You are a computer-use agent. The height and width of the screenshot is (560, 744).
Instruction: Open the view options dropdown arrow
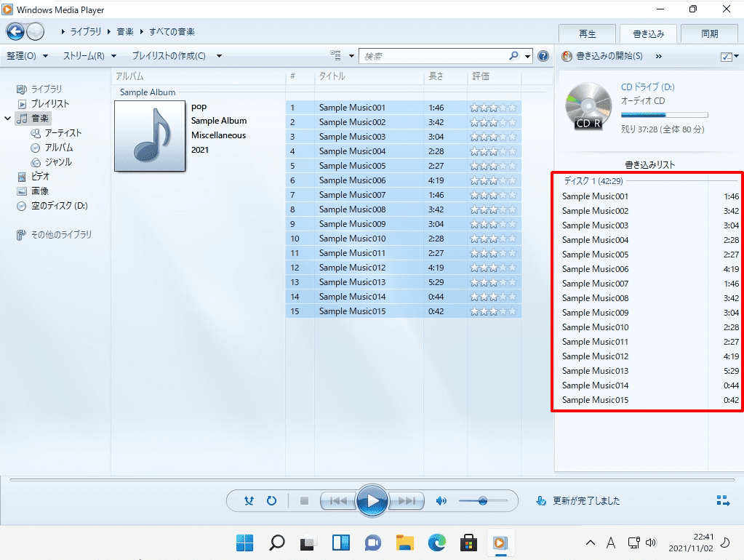tap(351, 56)
